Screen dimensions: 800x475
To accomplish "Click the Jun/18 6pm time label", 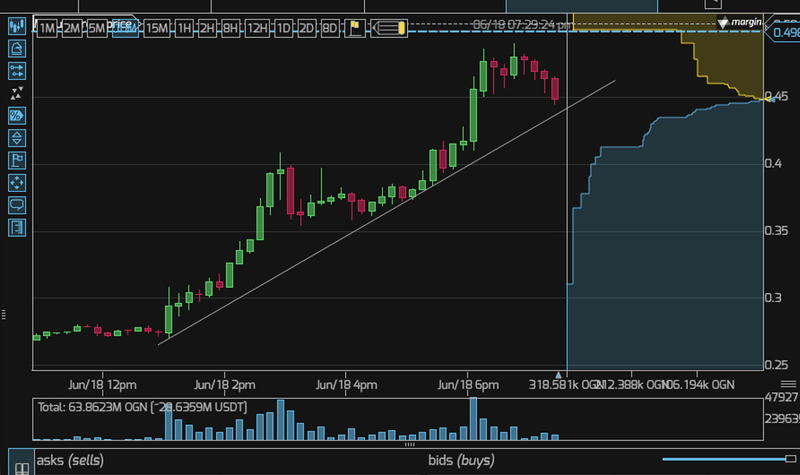I will coord(468,385).
